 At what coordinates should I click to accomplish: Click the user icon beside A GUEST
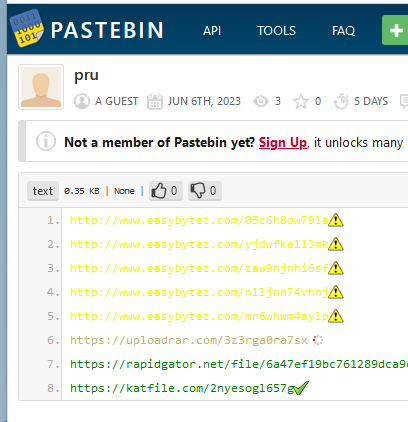coord(82,101)
